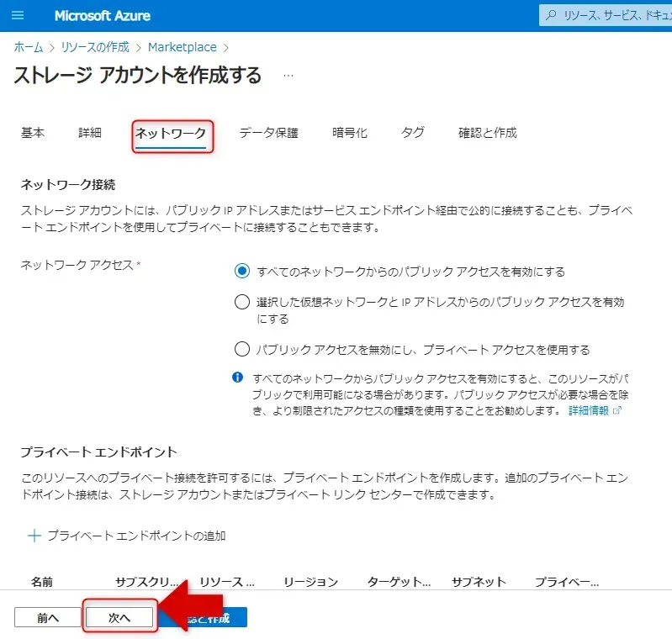This screenshot has width=672, height=639.
Task: Open the 詳細情報 link
Action: click(589, 411)
